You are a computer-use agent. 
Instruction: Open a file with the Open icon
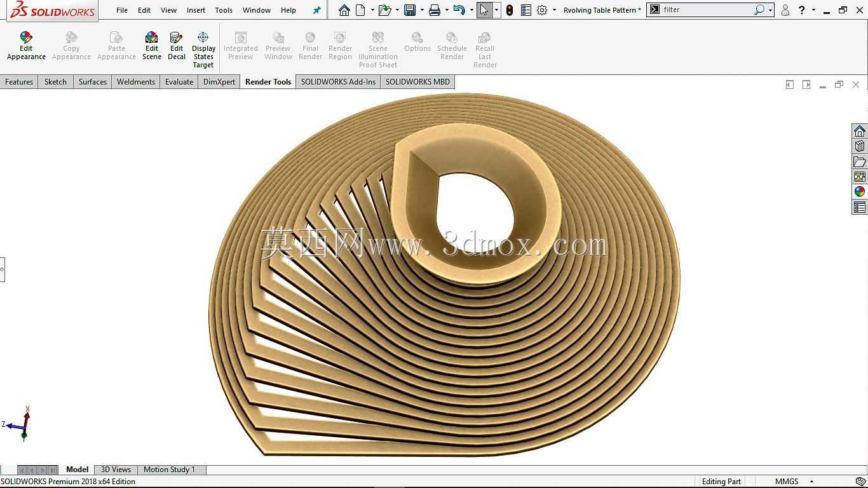click(x=384, y=10)
